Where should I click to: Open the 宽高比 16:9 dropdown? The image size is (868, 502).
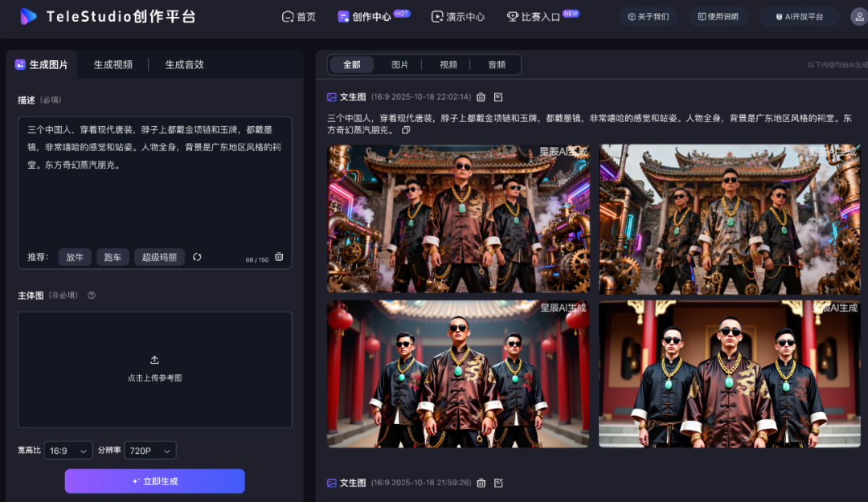tap(68, 451)
